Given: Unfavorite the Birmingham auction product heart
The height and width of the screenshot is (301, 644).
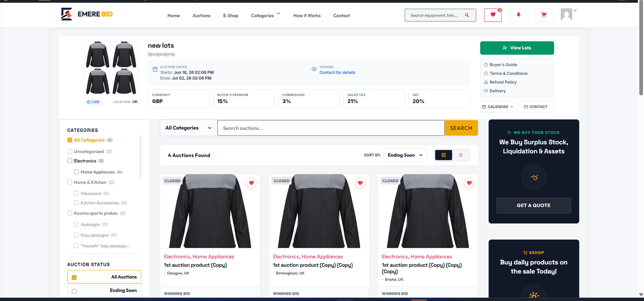Looking at the screenshot, I should [360, 183].
